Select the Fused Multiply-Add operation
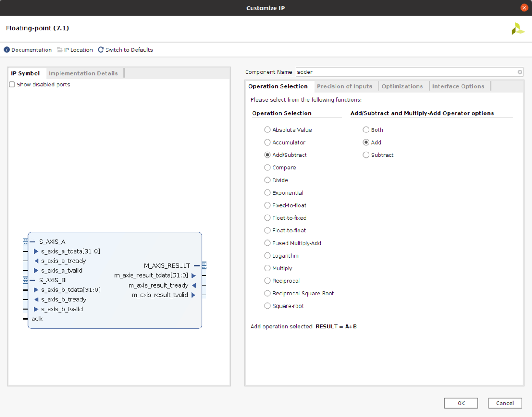This screenshot has width=532, height=417. click(x=267, y=243)
